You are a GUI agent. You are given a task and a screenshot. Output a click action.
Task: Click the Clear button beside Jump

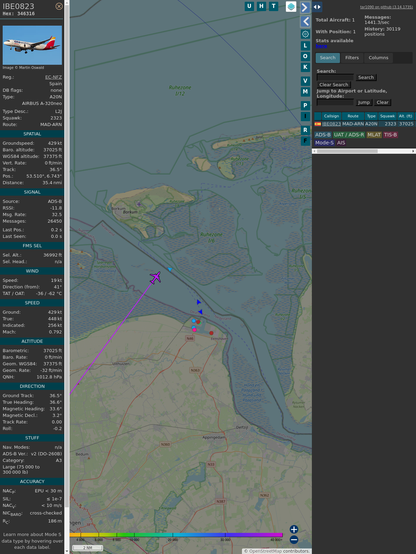(382, 102)
